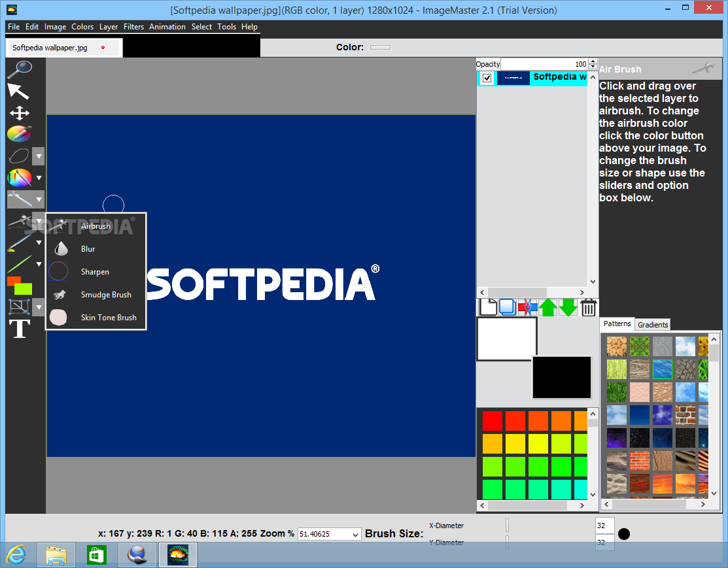The image size is (728, 568).
Task: Select the text T tool
Action: pos(20,329)
